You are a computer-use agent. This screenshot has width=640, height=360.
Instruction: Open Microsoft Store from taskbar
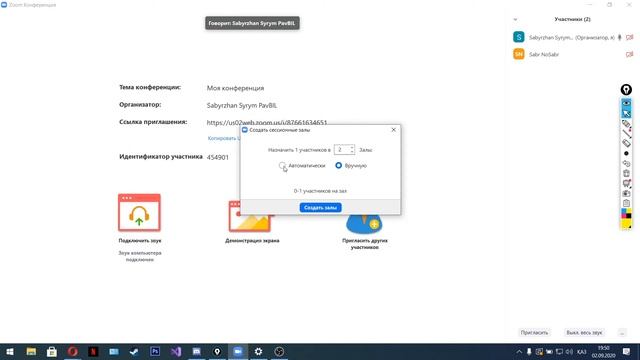pos(52,352)
